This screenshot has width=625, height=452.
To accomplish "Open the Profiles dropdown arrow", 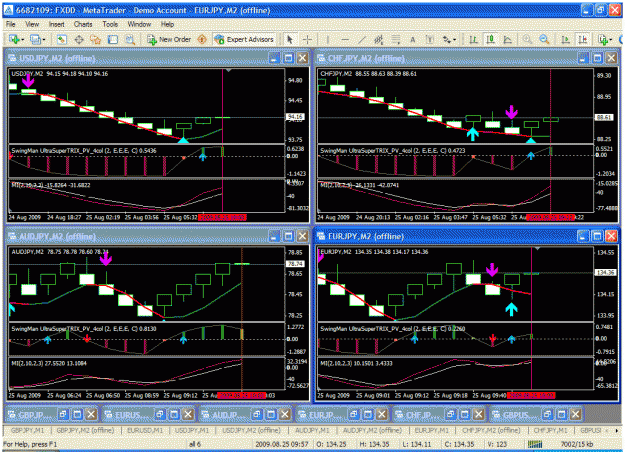I will [x=44, y=39].
